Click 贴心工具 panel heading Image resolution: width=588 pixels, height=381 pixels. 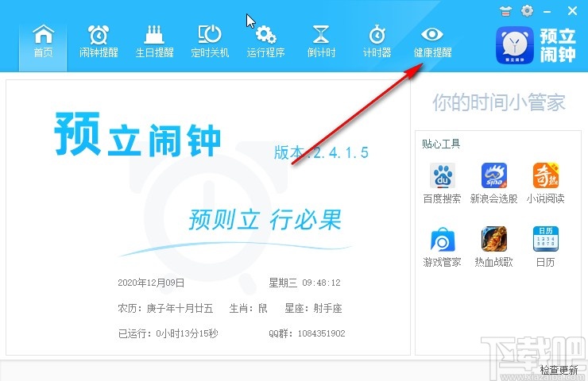441,144
